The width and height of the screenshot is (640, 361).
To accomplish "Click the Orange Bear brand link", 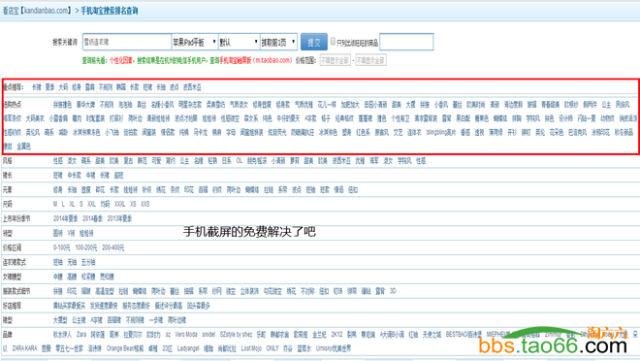I will click(125, 348).
